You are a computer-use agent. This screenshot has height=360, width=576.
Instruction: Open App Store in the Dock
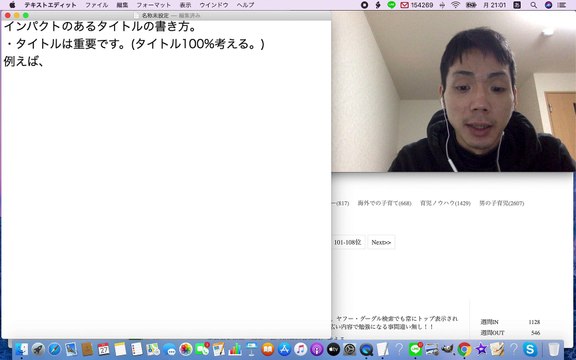[x=284, y=349]
